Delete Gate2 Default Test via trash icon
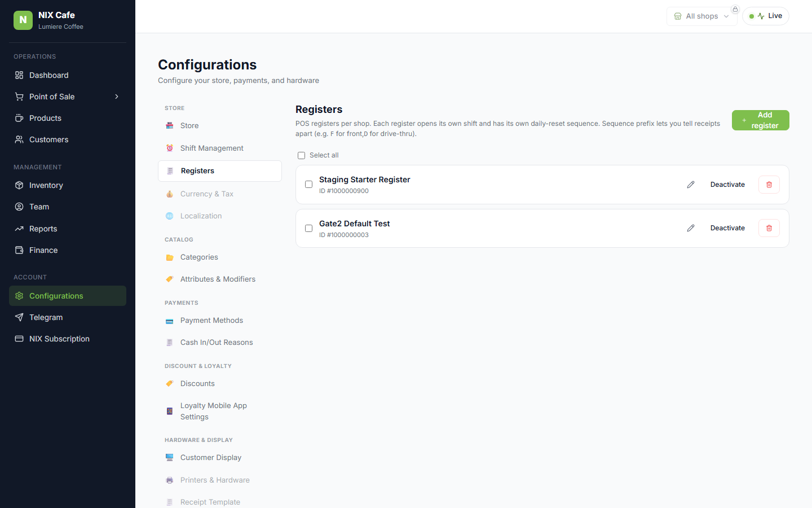This screenshot has height=508, width=812. coord(769,228)
